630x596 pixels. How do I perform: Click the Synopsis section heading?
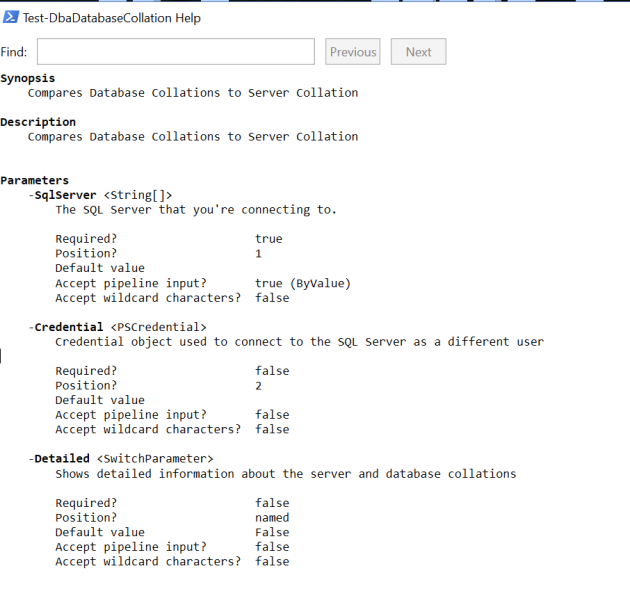click(x=28, y=78)
